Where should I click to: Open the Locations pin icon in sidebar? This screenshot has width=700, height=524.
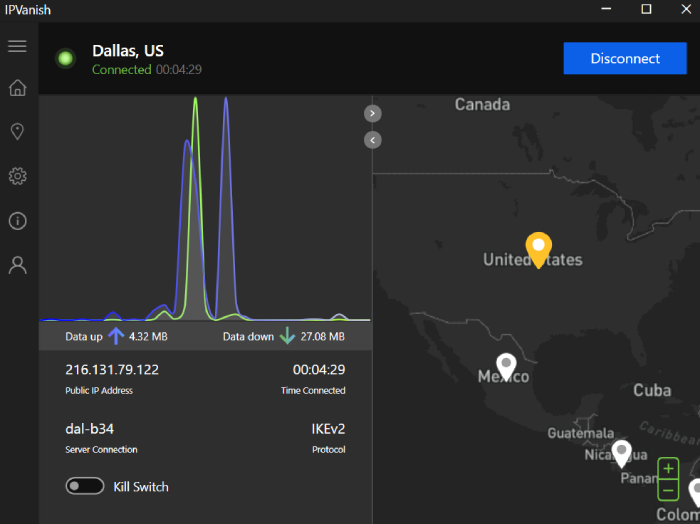[x=17, y=132]
